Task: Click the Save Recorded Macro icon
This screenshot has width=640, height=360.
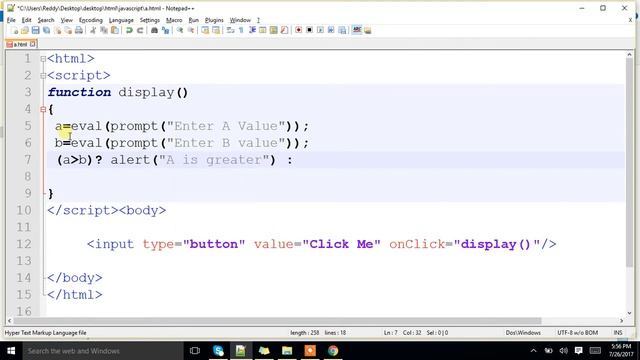Action: point(342,30)
